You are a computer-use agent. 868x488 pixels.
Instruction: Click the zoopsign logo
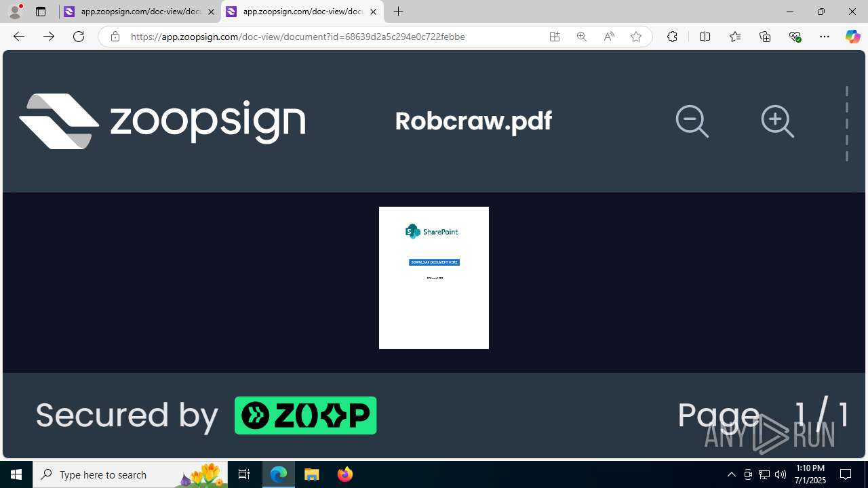[162, 121]
